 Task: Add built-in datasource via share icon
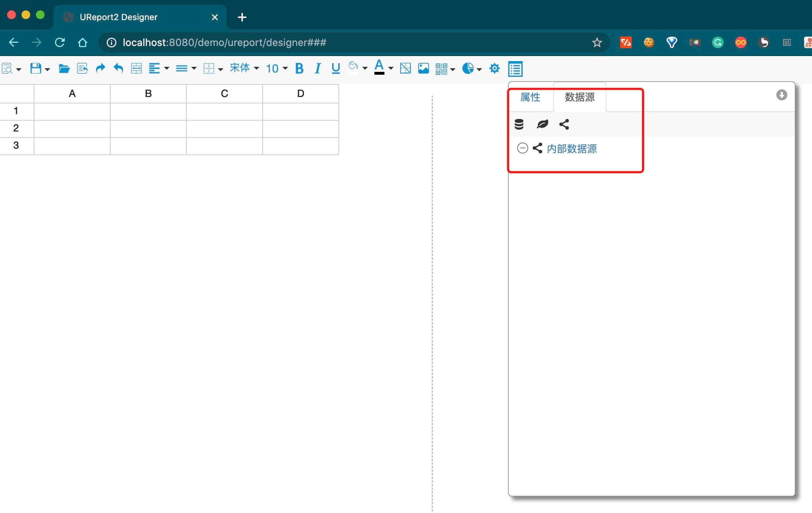[564, 124]
